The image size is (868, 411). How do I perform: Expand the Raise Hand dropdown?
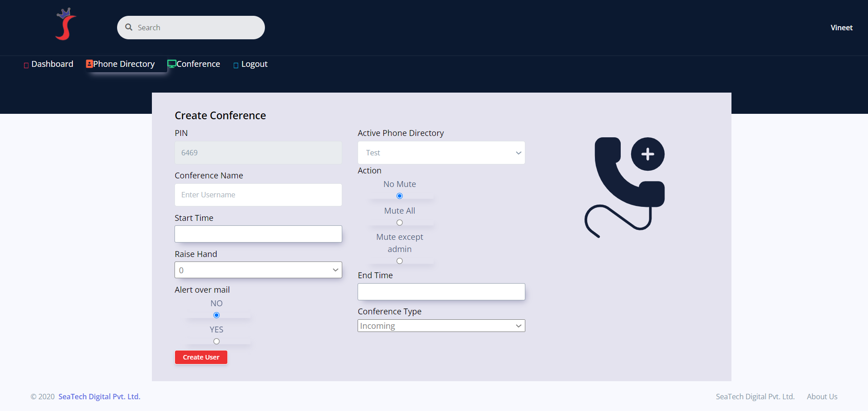pyautogui.click(x=258, y=270)
